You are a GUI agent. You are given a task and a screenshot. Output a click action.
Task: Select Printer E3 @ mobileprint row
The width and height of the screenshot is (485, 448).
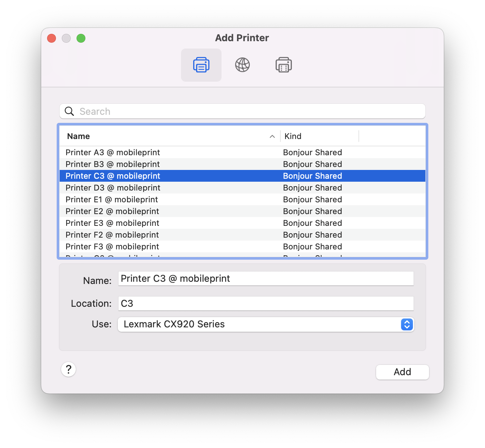pos(242,223)
